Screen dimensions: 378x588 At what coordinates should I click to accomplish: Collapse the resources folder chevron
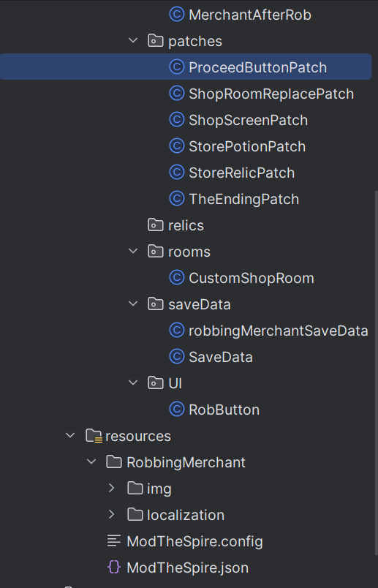(70, 435)
